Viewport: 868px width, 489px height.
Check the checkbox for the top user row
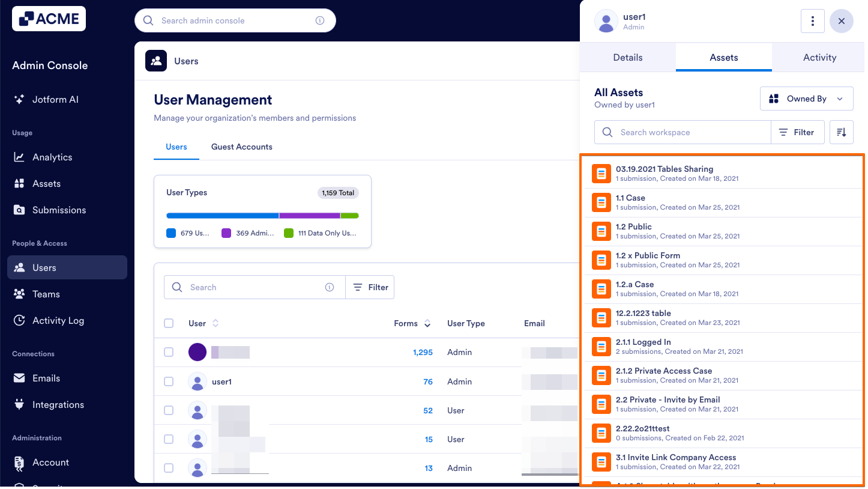pos(169,352)
